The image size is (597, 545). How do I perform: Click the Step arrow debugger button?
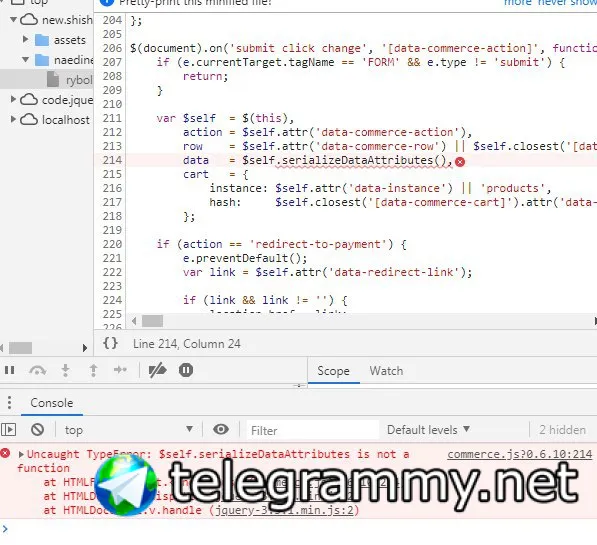(120, 370)
